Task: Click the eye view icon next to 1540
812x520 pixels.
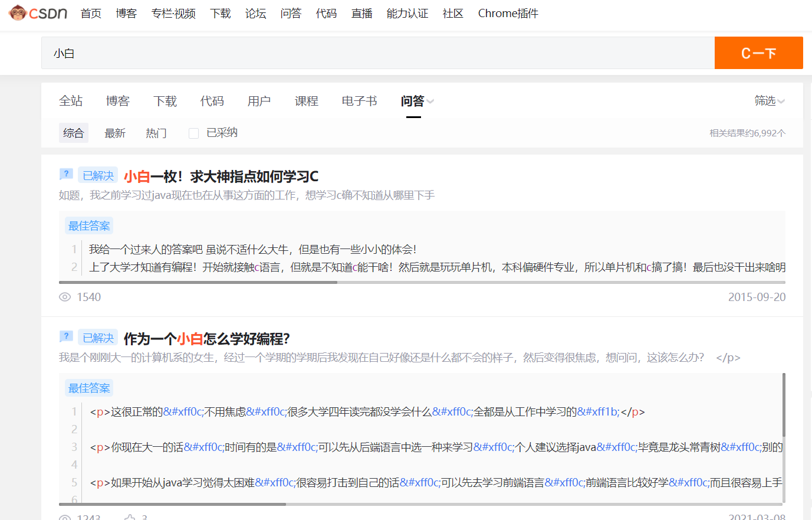Action: [x=65, y=297]
